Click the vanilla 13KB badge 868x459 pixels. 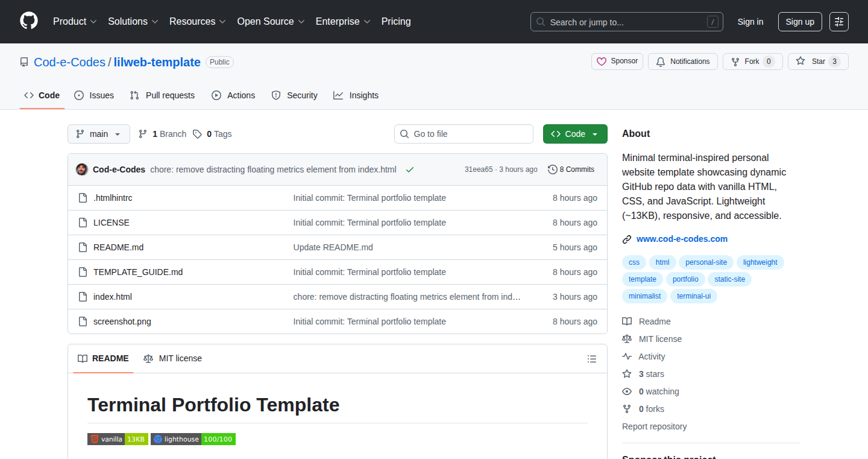tap(118, 439)
